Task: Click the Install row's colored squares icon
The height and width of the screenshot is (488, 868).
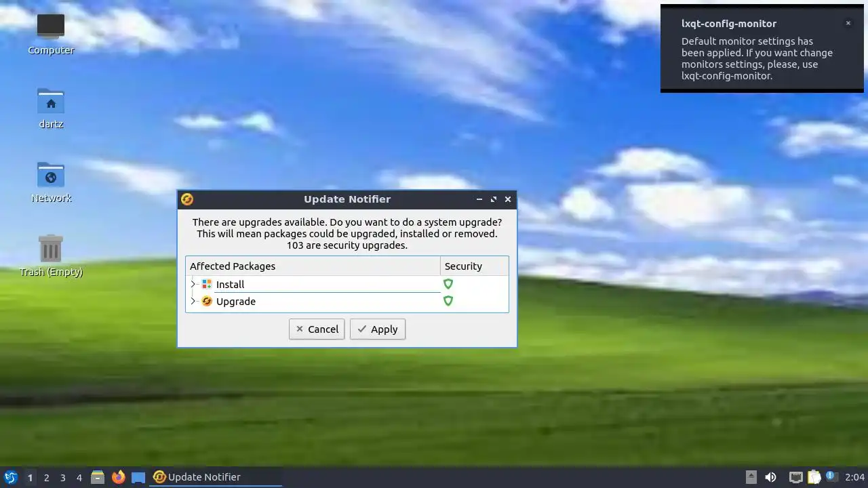Action: coord(207,284)
